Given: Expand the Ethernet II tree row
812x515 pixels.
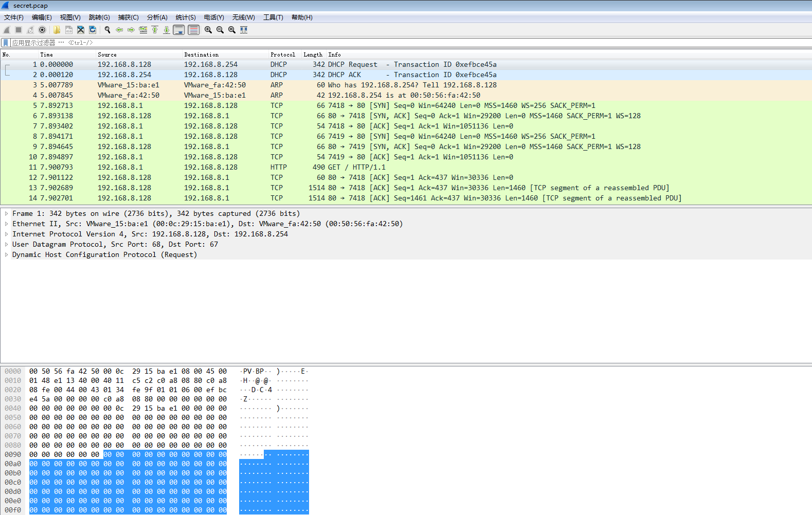Looking at the screenshot, I should 6,224.
